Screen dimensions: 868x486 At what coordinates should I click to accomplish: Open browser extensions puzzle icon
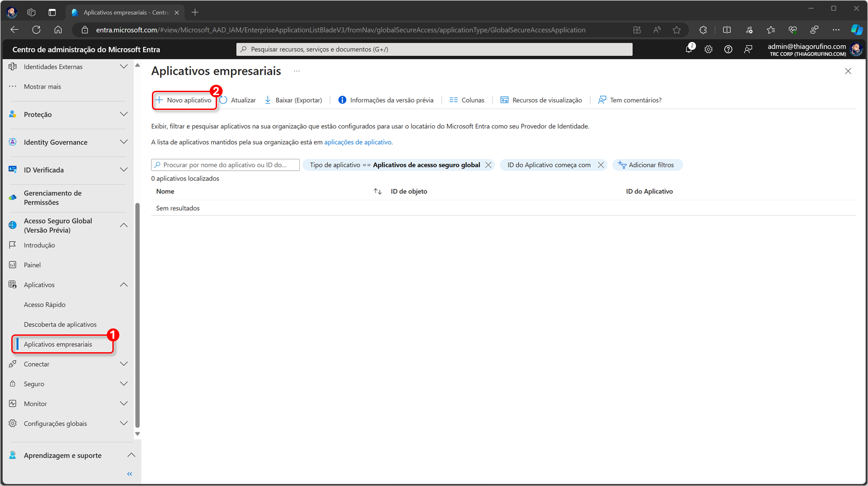pyautogui.click(x=703, y=30)
